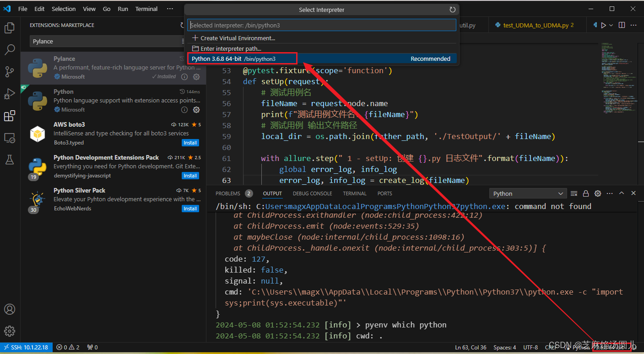Click the 'pyenv which python' log line
The height and width of the screenshot is (354, 644).
pos(331,325)
